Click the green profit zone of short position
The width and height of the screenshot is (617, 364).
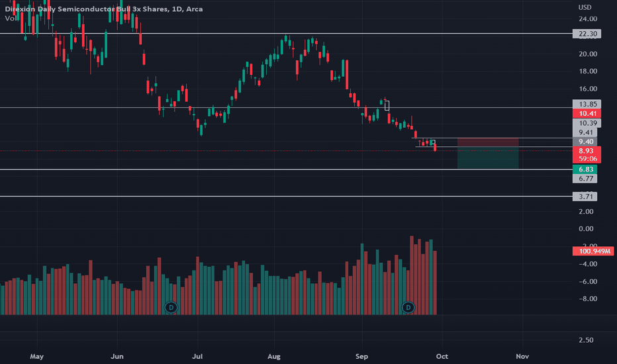488,158
